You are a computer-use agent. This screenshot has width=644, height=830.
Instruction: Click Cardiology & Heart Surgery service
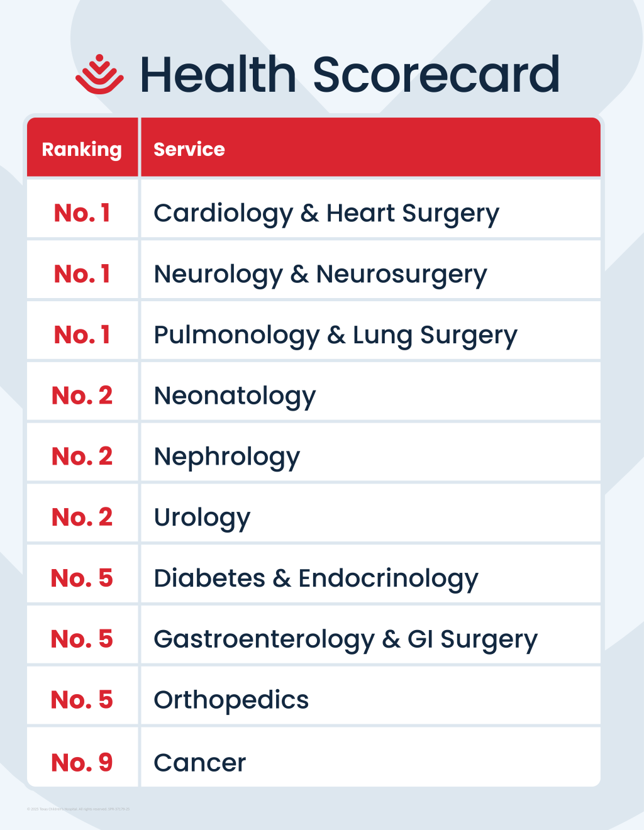click(x=326, y=213)
